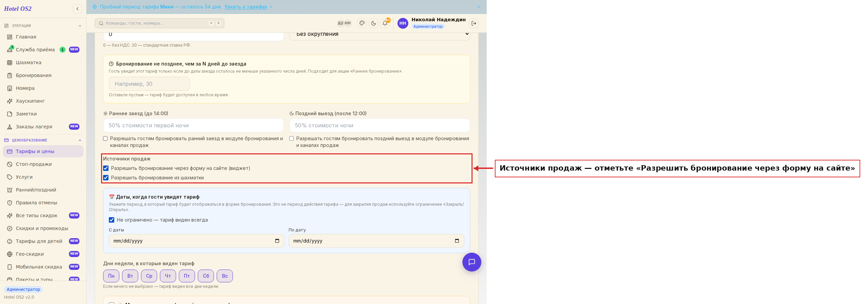868x304 pixels.
Task: Close the trial period banner
Action: coord(479,7)
